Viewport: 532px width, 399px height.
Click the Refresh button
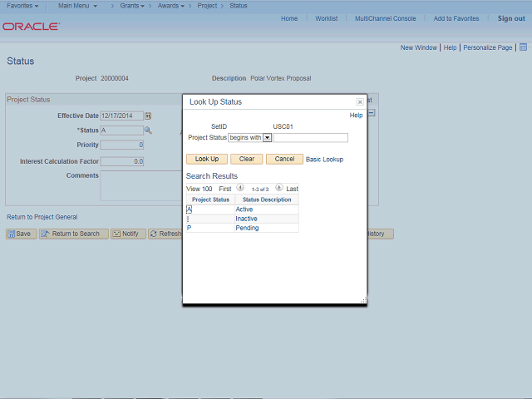coord(165,234)
